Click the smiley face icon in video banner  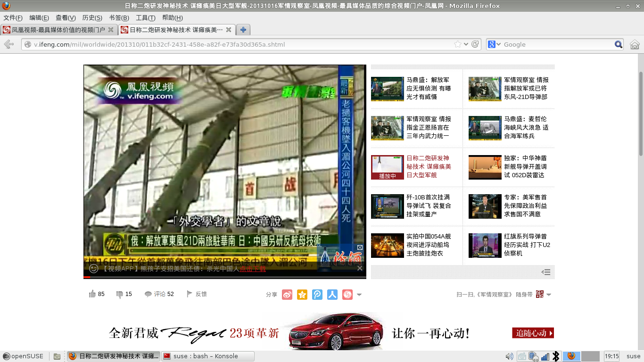click(94, 268)
